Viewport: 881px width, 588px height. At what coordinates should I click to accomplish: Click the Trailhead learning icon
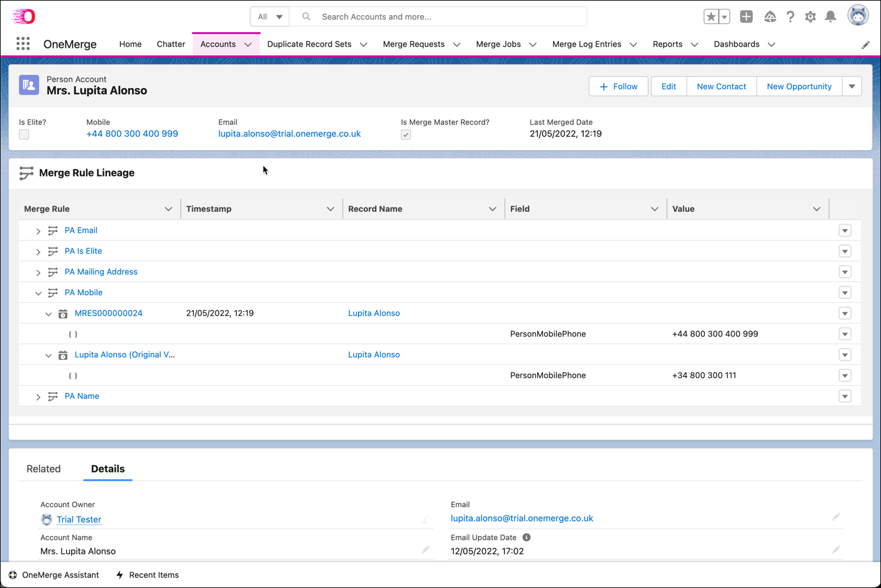click(x=770, y=16)
